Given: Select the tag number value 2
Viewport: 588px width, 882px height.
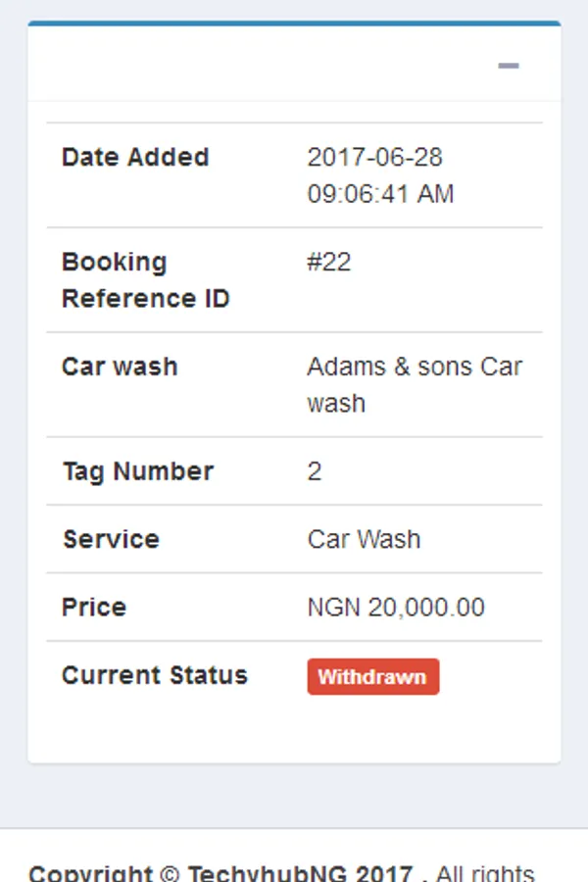Looking at the screenshot, I should coord(314,471).
